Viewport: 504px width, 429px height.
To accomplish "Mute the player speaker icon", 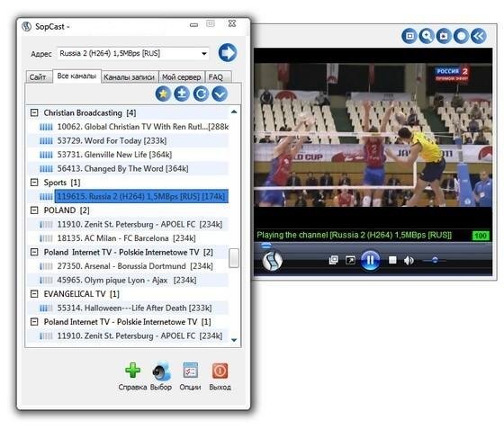I will coord(409,261).
